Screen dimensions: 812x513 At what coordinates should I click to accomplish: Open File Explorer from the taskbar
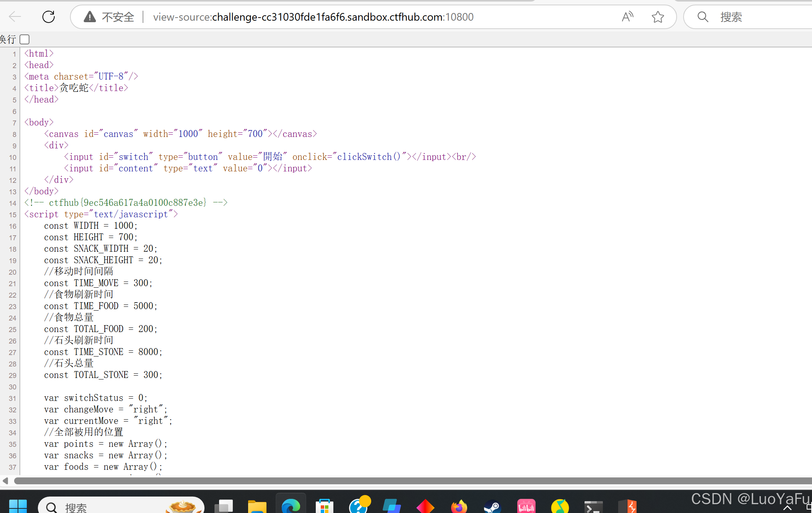point(257,506)
